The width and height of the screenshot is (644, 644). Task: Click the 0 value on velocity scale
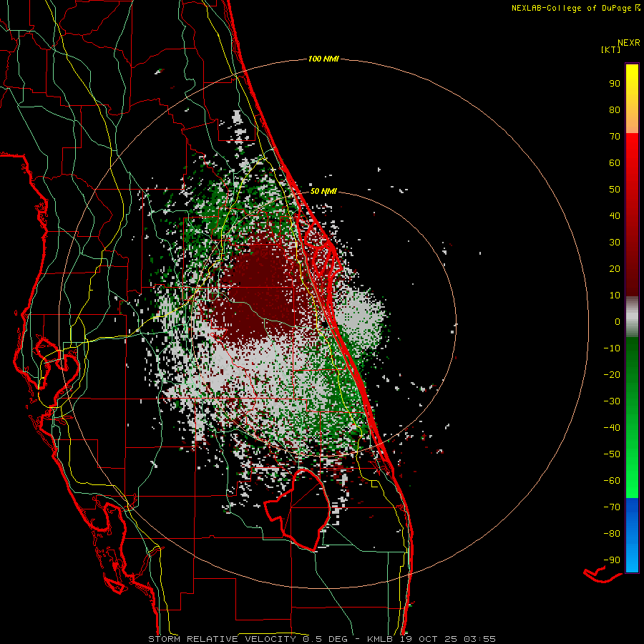coord(618,321)
